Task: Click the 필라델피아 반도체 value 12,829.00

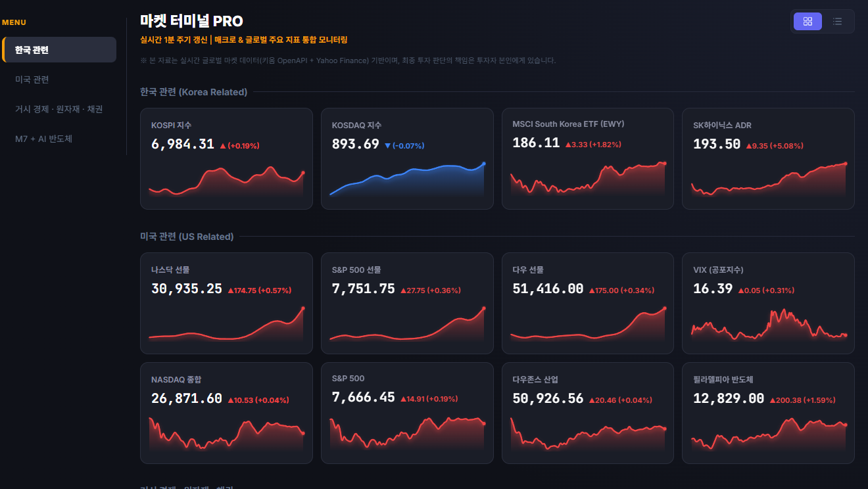Action: click(x=729, y=398)
